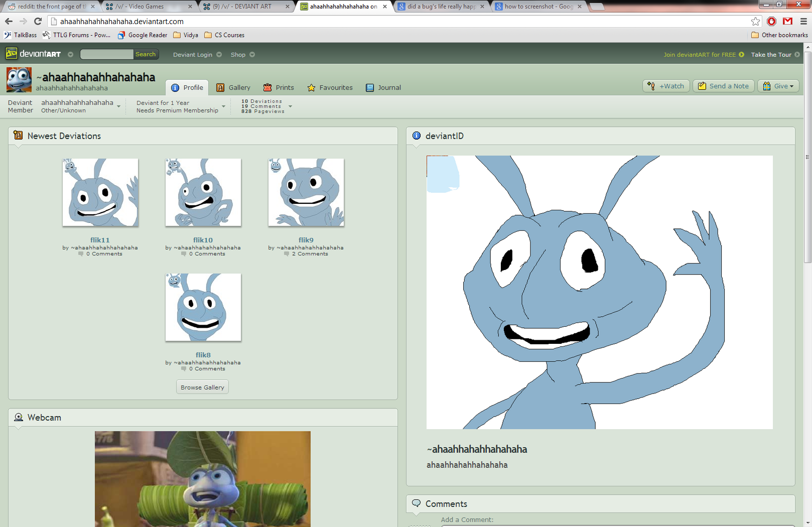Open Other bookmarks folder
The image size is (812, 527).
(779, 35)
